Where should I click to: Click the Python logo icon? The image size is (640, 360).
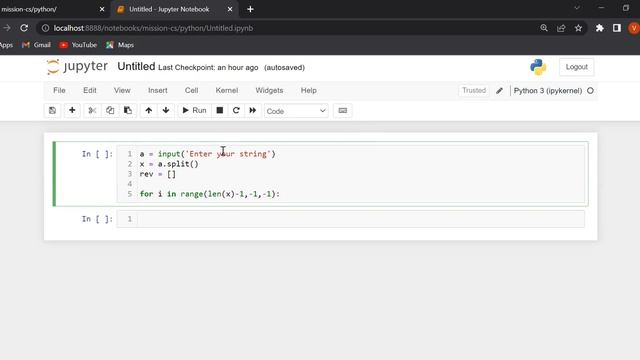pyautogui.click(x=538, y=67)
